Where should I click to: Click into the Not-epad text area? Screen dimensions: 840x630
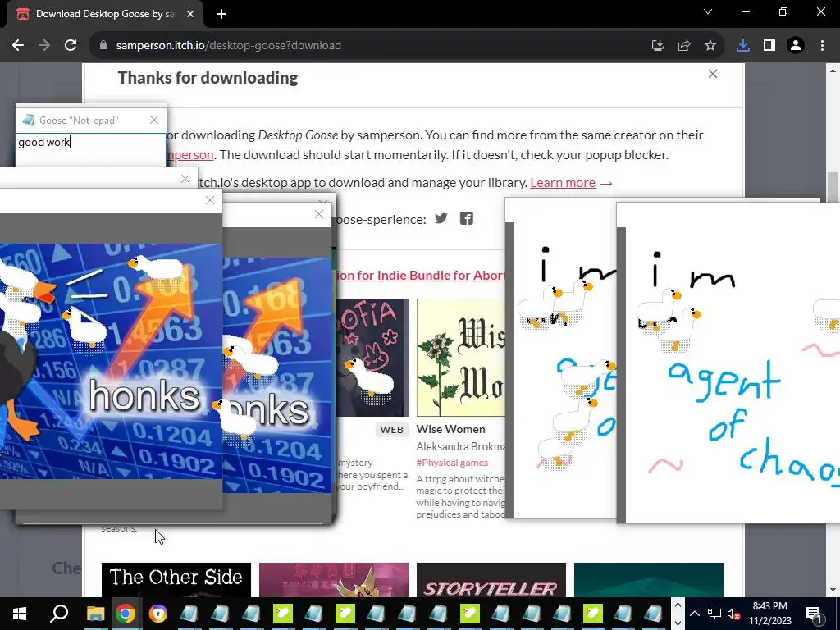pos(91,149)
